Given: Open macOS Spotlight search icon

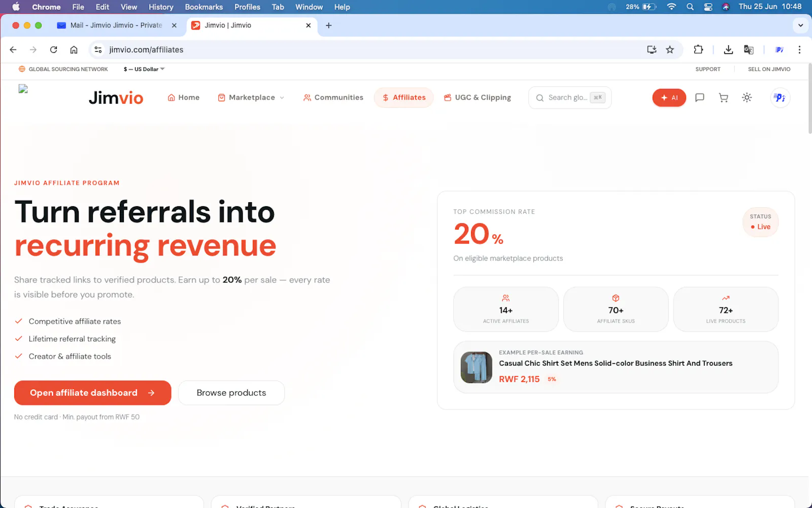Looking at the screenshot, I should 690,7.
